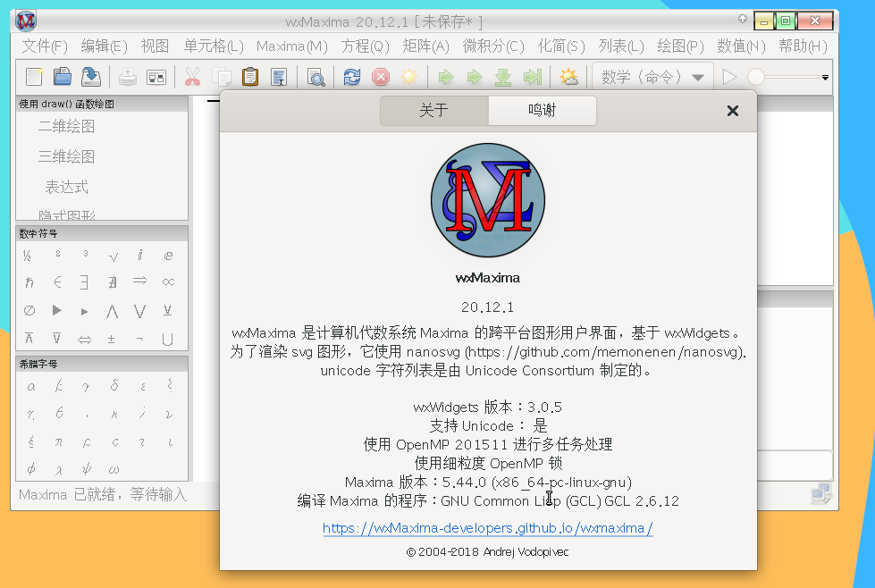
Task: Insert Greek letter alpha
Action: coord(31,386)
